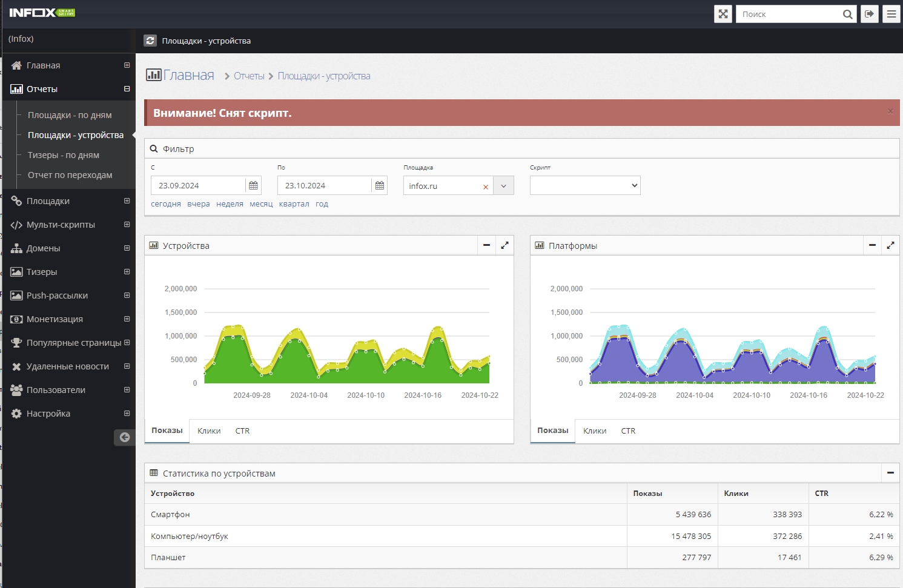
Task: Open the hamburger menu in top right
Action: [891, 14]
